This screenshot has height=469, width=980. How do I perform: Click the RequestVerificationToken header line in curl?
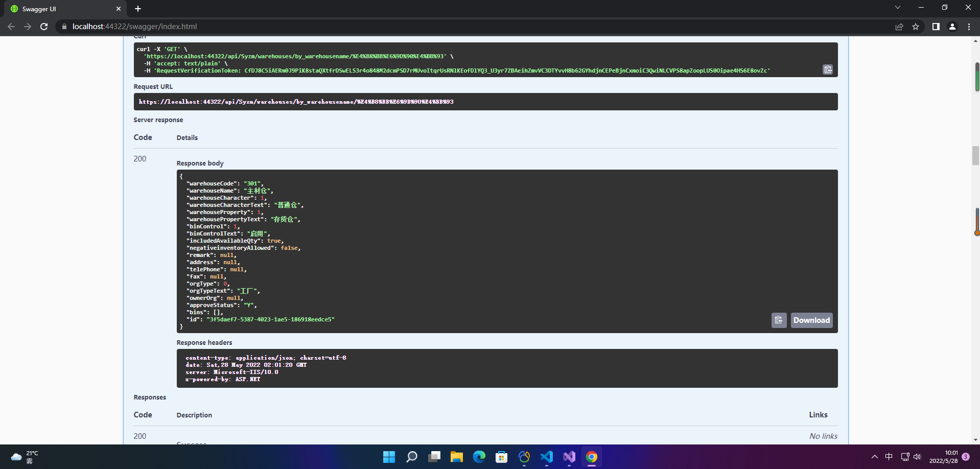(457, 71)
